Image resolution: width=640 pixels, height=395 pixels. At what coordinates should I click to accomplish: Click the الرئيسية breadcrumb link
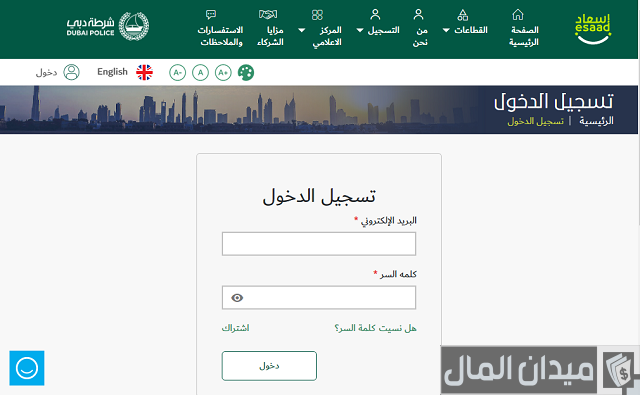point(596,121)
